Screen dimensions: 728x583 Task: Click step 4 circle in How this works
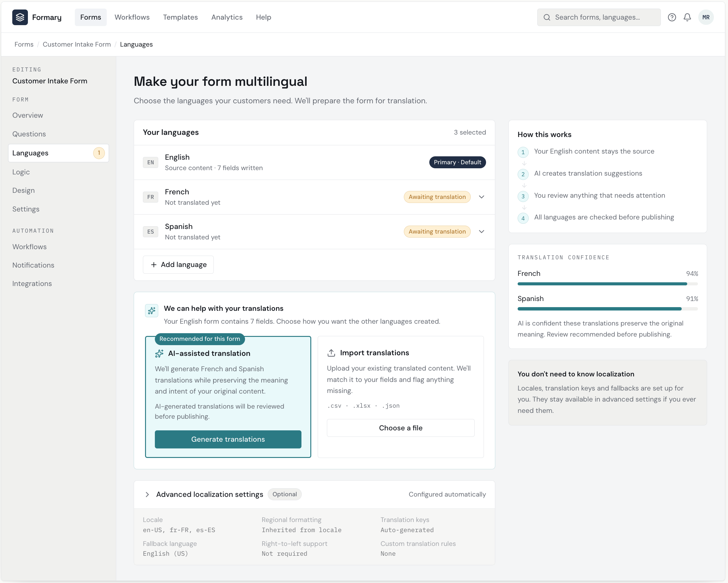[x=523, y=218]
